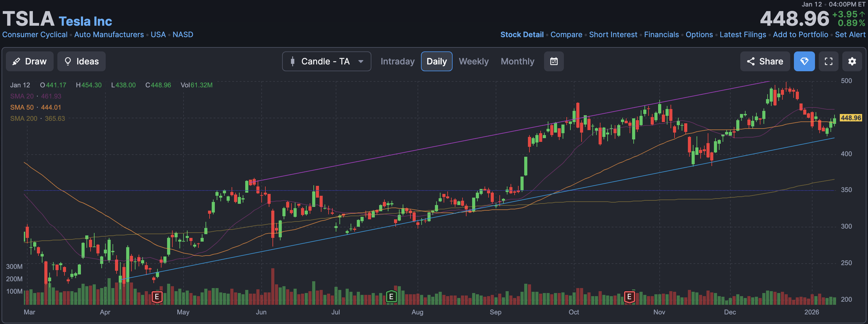Click the C 448.96 close value in legend

point(158,85)
